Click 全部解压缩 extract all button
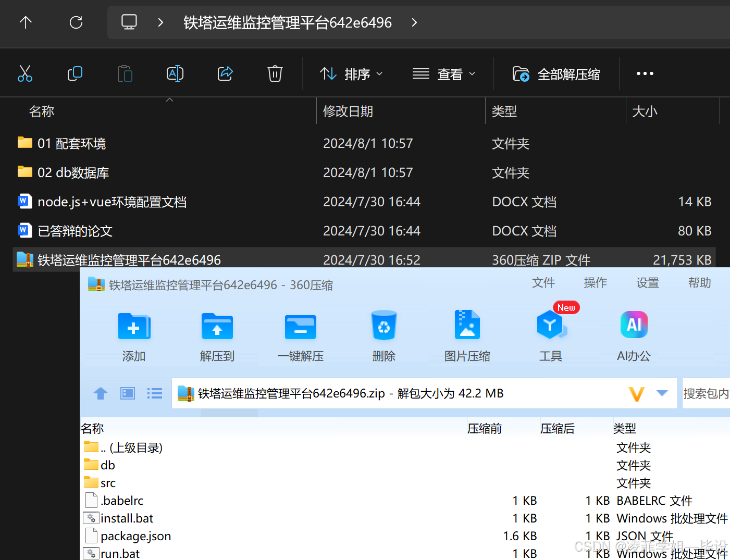 click(x=556, y=74)
